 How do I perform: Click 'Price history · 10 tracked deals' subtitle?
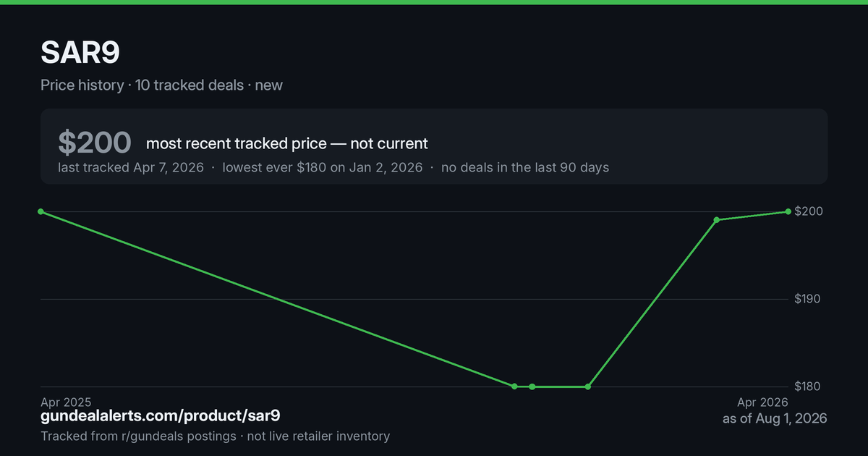[x=142, y=85]
